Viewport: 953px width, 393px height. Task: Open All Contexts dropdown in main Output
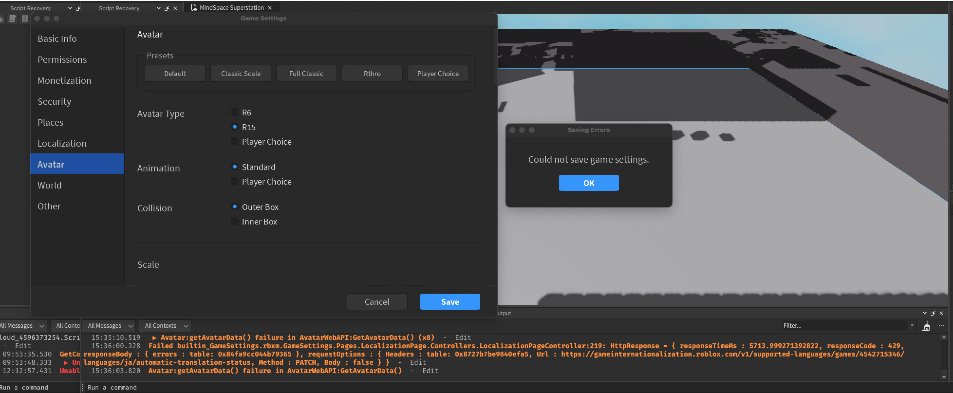click(165, 326)
